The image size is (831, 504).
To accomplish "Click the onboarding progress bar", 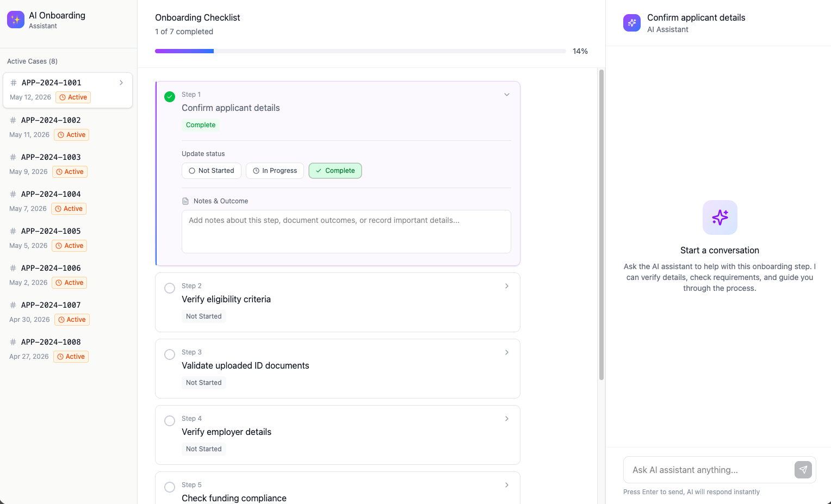I will point(361,51).
